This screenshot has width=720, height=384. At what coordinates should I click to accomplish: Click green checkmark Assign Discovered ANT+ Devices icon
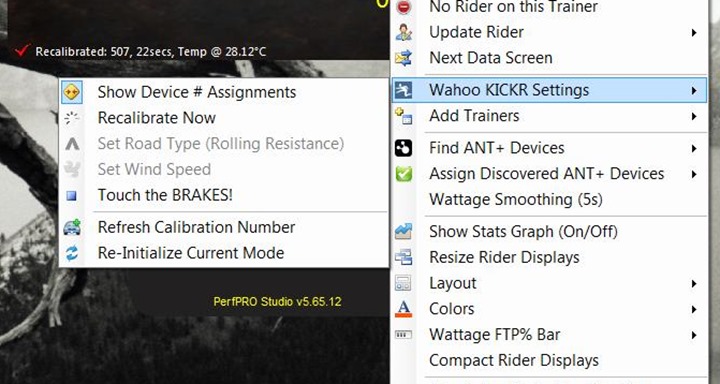pyautogui.click(x=404, y=174)
